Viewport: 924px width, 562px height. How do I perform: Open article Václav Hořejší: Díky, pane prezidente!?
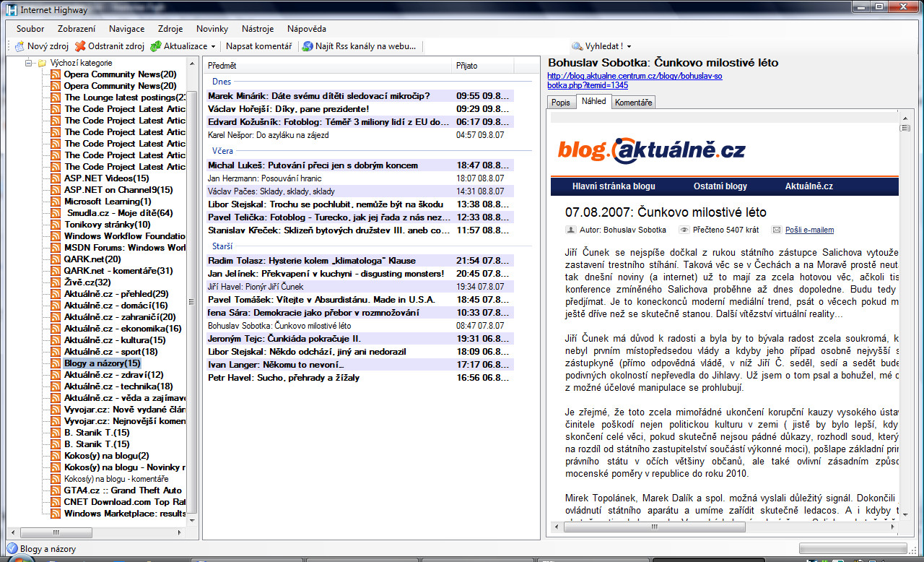pyautogui.click(x=359, y=109)
